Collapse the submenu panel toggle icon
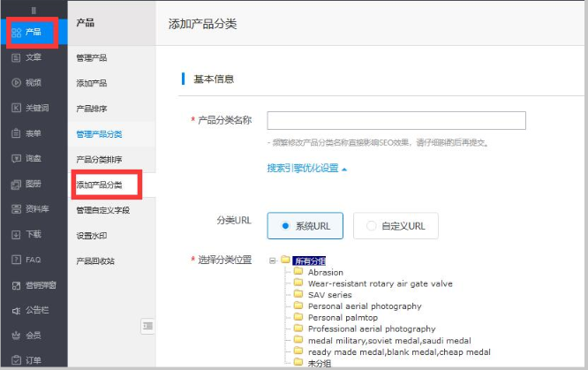The width and height of the screenshot is (588, 370). click(x=147, y=327)
